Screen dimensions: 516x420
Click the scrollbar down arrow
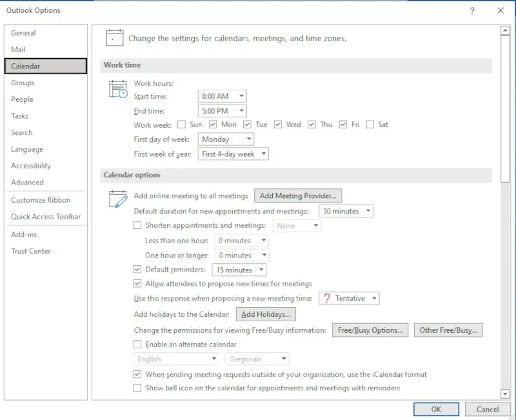(505, 394)
